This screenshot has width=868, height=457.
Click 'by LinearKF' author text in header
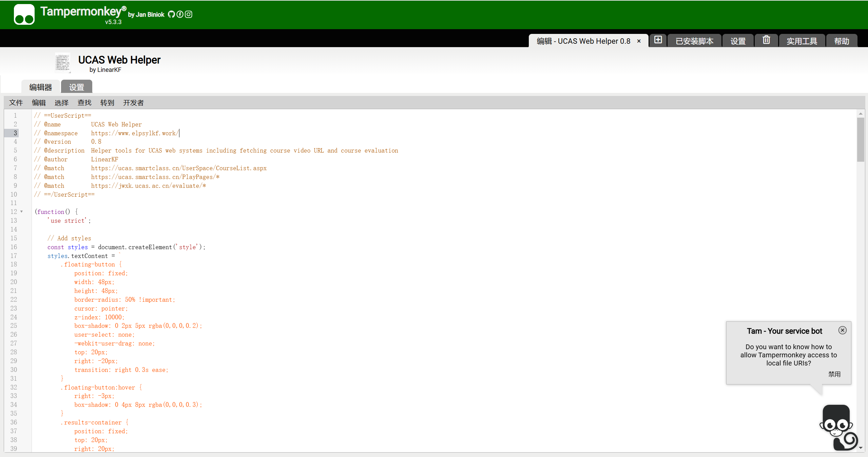click(105, 70)
